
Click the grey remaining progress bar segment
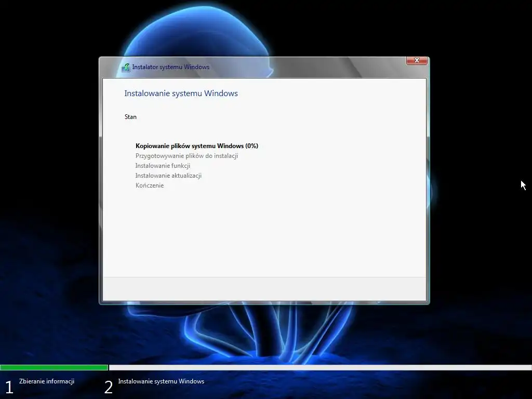[x=320, y=367]
